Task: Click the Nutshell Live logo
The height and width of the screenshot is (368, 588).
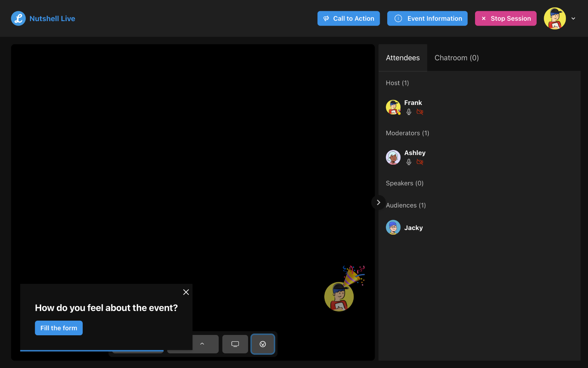Action: tap(43, 18)
